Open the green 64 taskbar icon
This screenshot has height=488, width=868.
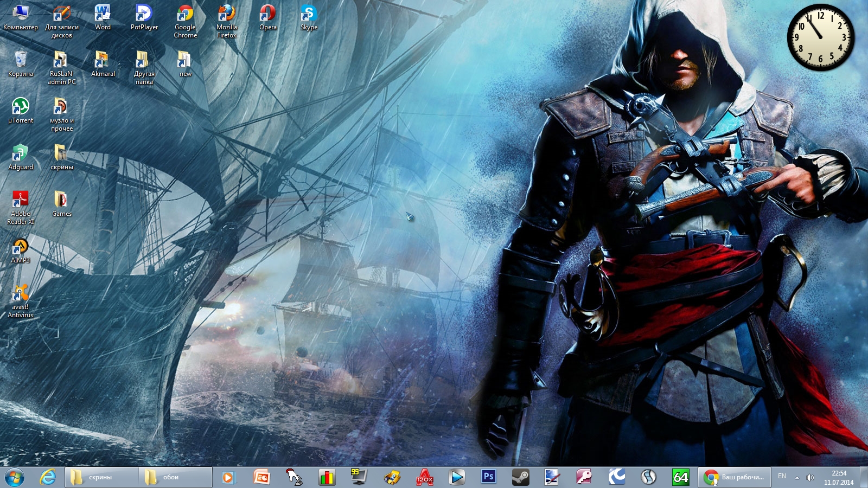click(x=680, y=477)
